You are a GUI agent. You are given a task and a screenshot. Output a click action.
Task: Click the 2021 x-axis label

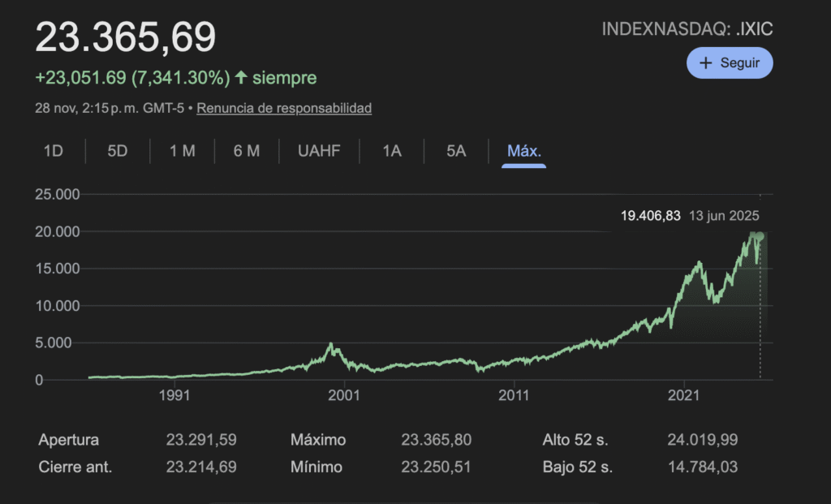coord(683,395)
